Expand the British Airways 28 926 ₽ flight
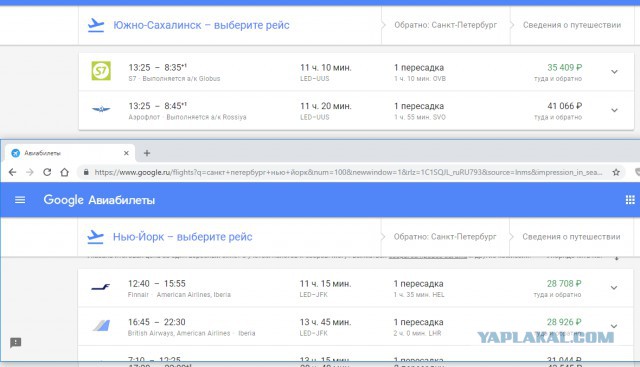 click(613, 326)
